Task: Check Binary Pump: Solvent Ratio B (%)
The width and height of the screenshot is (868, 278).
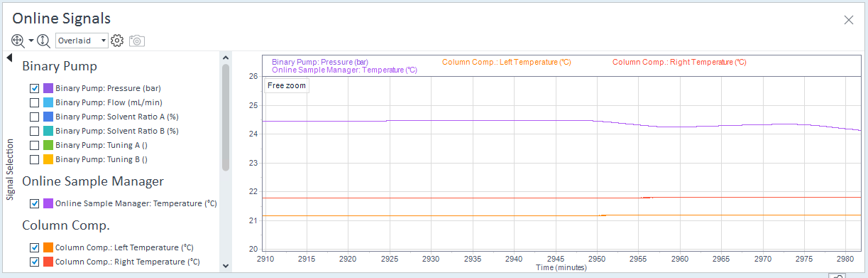Action: tap(34, 131)
